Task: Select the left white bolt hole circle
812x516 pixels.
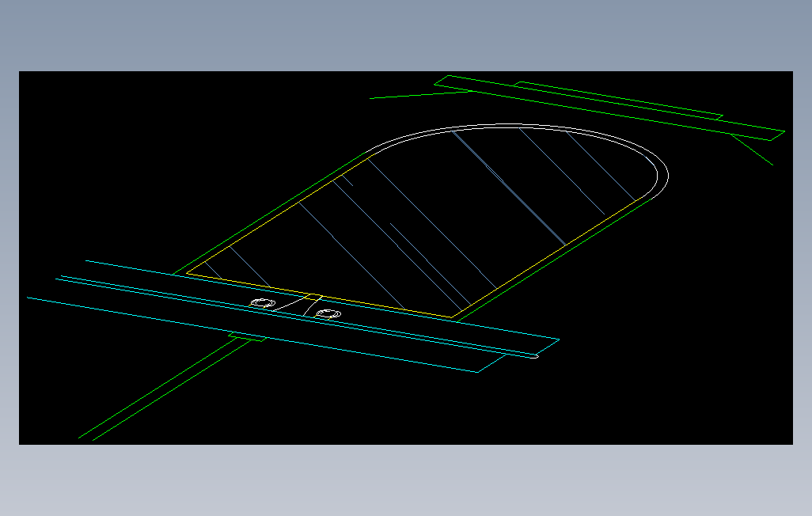Action: (x=263, y=302)
